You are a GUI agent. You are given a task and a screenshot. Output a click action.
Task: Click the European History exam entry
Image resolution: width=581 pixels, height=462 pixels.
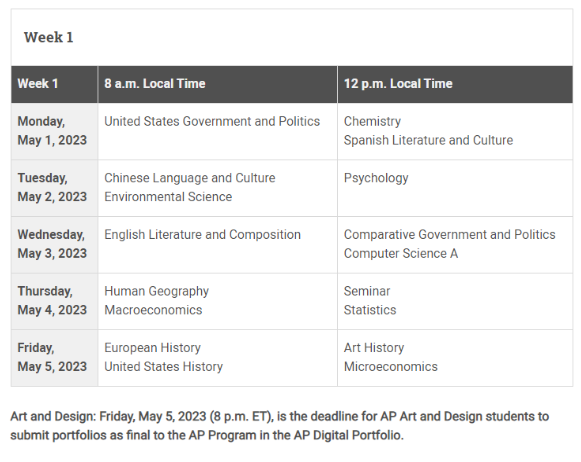[152, 348]
